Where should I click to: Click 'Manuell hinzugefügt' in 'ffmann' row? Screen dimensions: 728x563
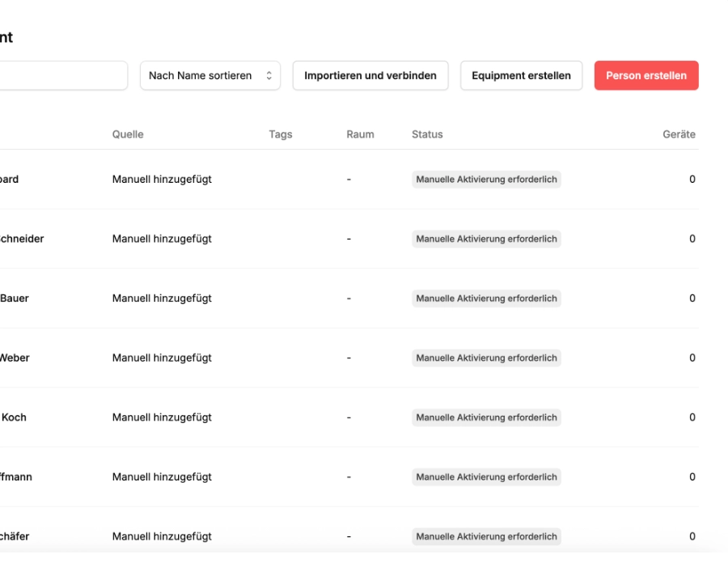coord(162,477)
